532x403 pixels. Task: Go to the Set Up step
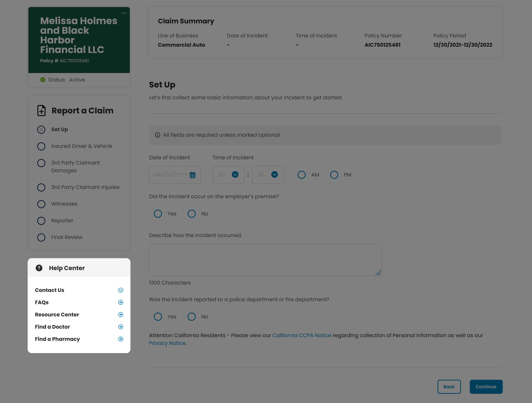[x=59, y=130]
